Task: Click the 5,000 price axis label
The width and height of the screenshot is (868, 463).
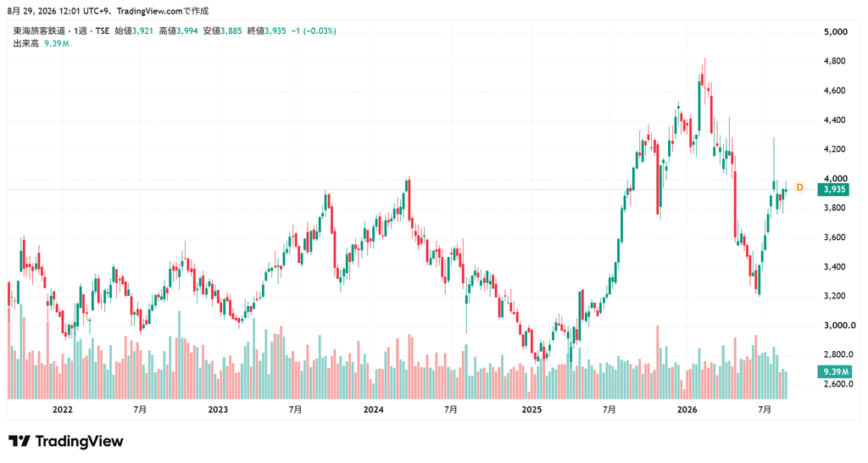Action: pyautogui.click(x=835, y=32)
